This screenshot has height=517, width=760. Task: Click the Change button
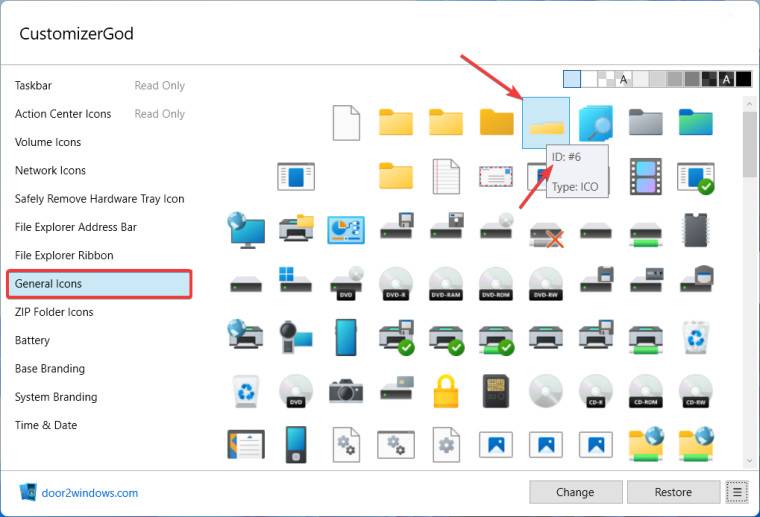(575, 492)
